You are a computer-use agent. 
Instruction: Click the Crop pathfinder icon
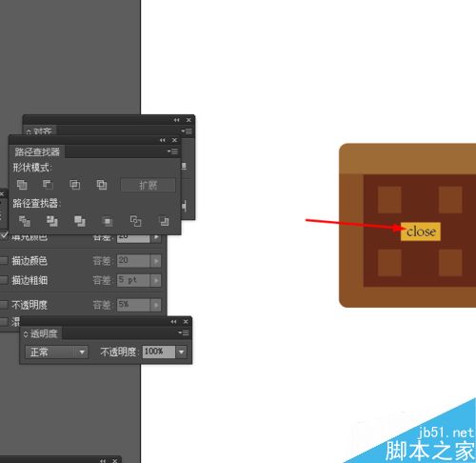click(x=108, y=221)
